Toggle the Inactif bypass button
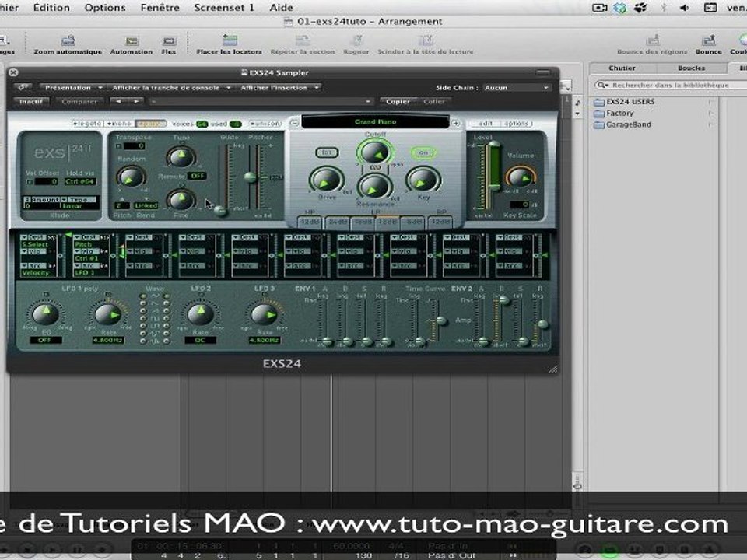Viewport: 747px width, 560px height. (31, 101)
